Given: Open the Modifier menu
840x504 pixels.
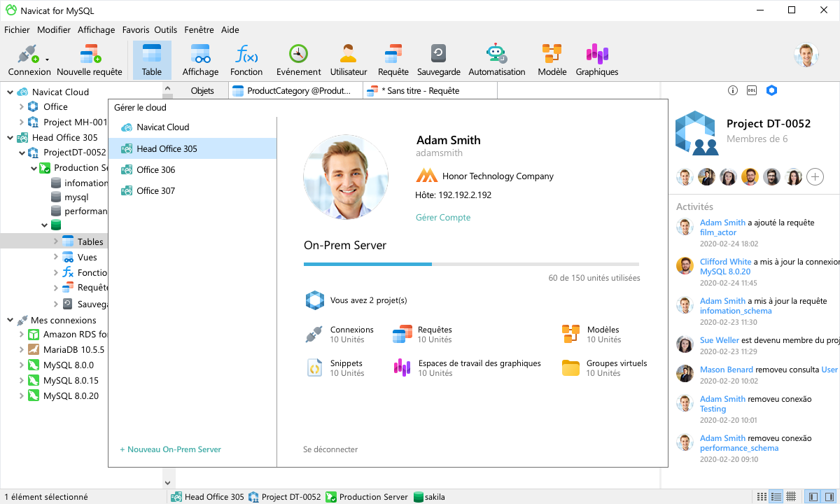Looking at the screenshot, I should [54, 30].
